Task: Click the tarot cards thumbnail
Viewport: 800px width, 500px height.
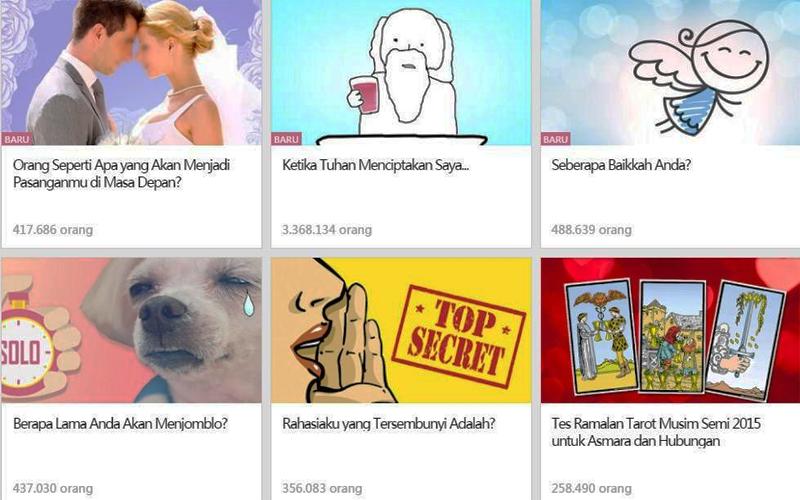Action: [670, 330]
